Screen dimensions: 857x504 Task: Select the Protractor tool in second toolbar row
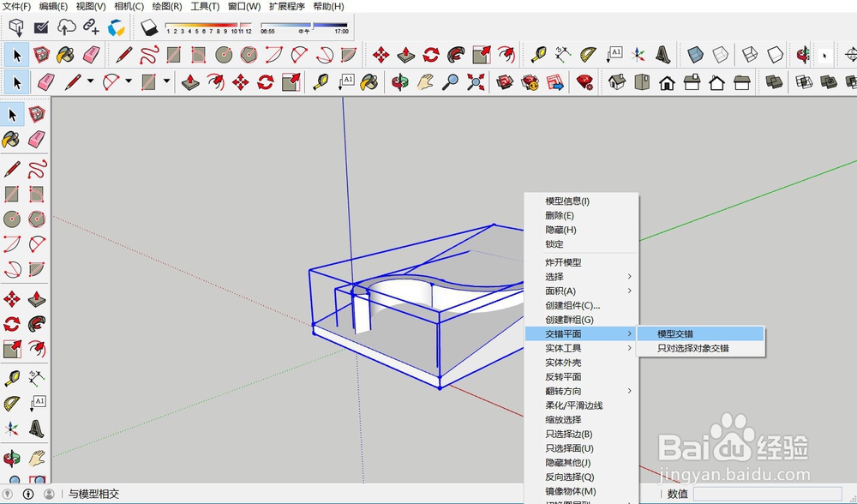[x=588, y=55]
